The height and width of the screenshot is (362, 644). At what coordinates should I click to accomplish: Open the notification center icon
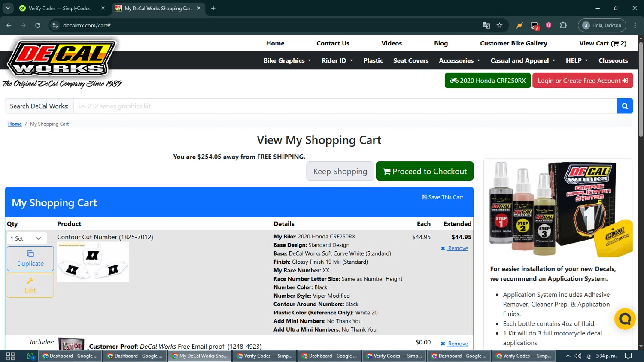pos(628,356)
